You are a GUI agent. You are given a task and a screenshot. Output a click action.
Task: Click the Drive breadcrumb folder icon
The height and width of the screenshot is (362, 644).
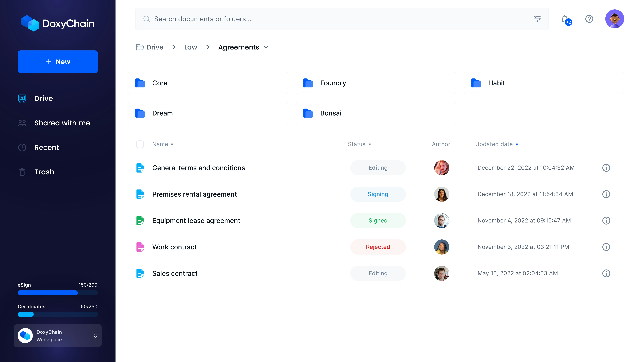coord(140,47)
